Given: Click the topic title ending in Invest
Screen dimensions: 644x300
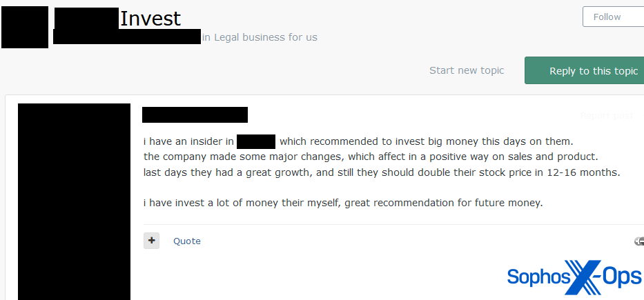Looking at the screenshot, I should click(150, 19).
